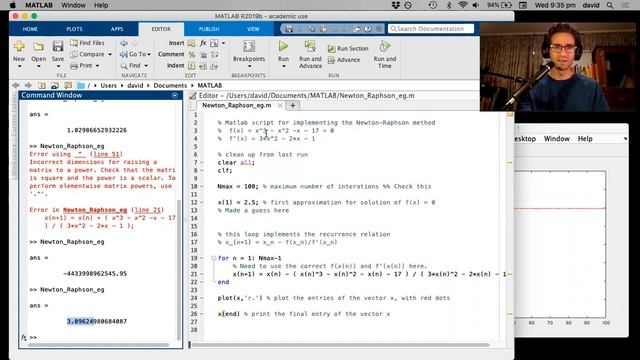The image size is (640, 360).
Task: Click the navigate back arrow in ribbon
Action: coord(124,43)
